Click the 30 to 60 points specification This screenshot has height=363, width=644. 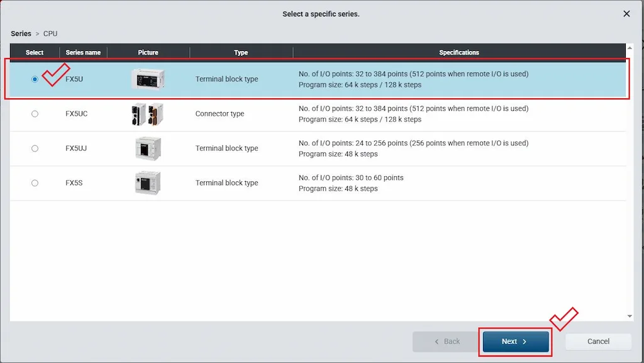[x=351, y=178]
